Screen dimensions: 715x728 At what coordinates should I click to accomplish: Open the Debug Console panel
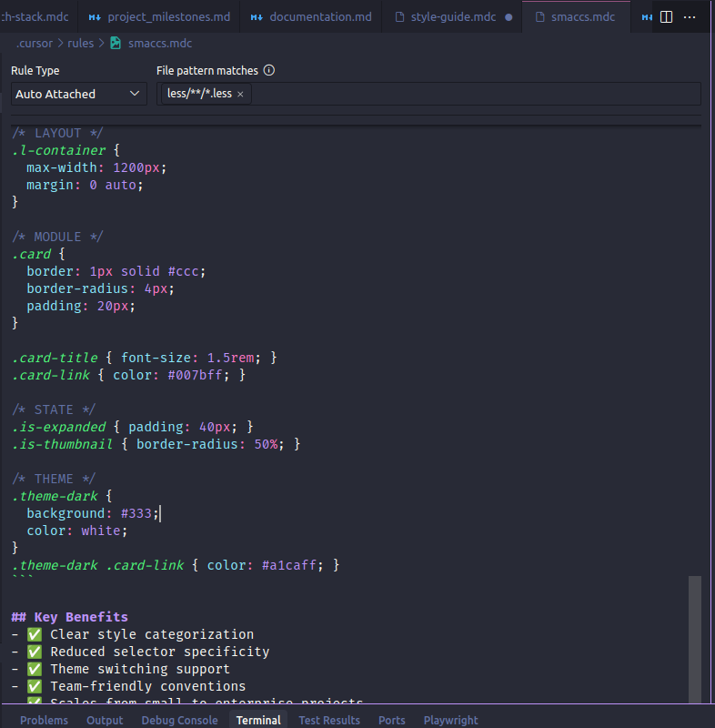point(179,719)
